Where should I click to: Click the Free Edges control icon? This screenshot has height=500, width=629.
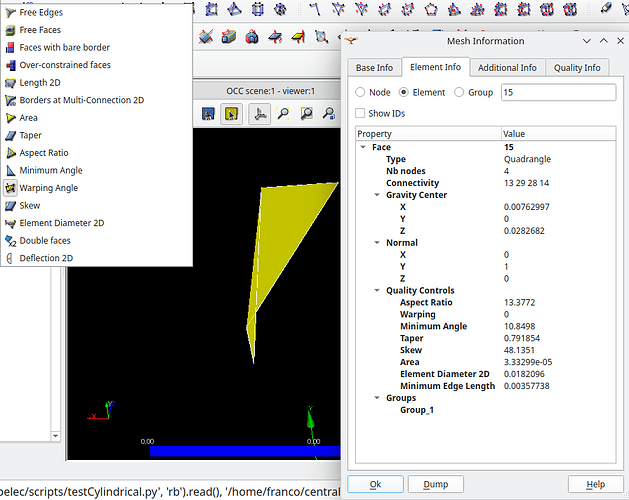pos(10,12)
